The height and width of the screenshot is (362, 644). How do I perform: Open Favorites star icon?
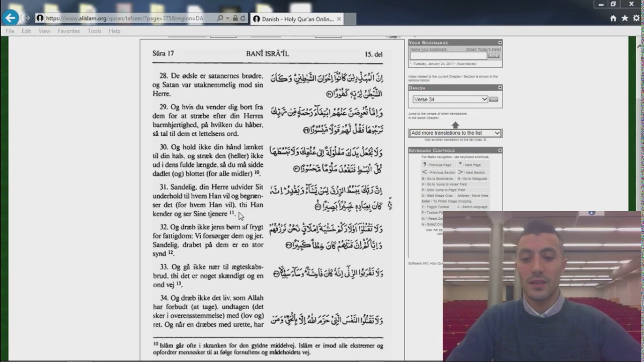(624, 18)
